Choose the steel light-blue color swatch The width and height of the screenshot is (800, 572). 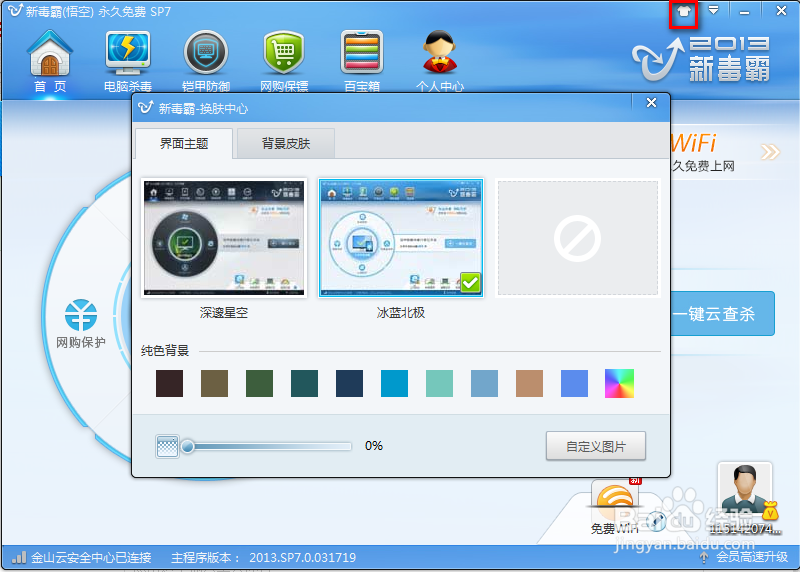click(x=484, y=383)
